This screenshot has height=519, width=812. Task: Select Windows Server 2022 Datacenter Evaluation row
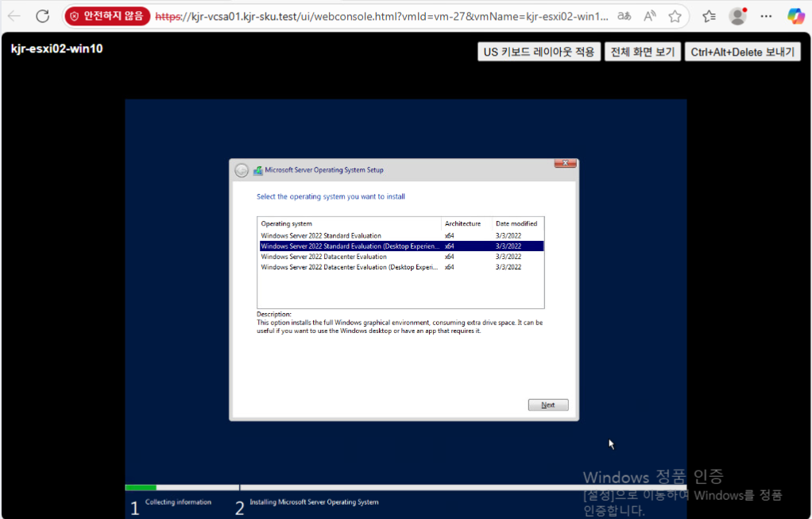pyautogui.click(x=401, y=257)
